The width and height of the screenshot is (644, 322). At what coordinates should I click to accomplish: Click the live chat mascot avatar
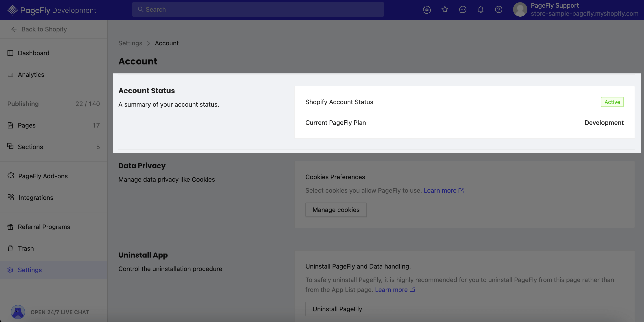click(18, 312)
